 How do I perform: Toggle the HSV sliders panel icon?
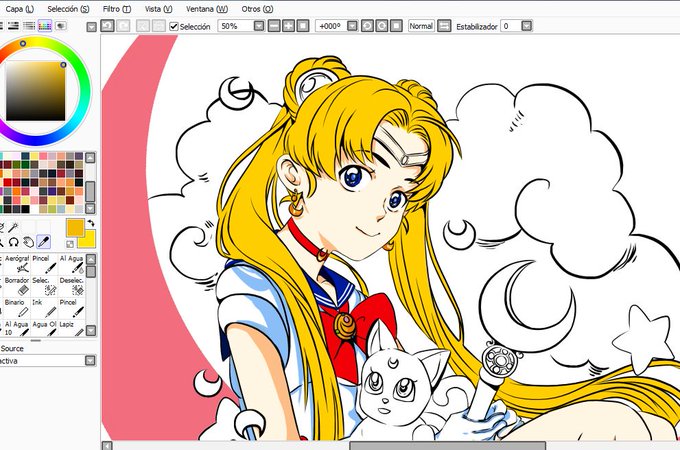13,26
